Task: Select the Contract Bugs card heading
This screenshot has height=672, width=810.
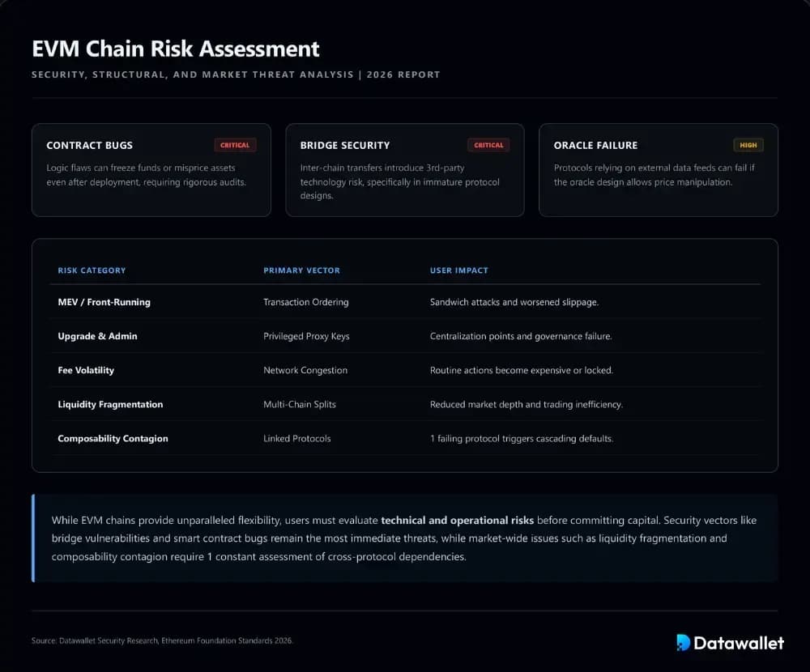Action: click(89, 146)
